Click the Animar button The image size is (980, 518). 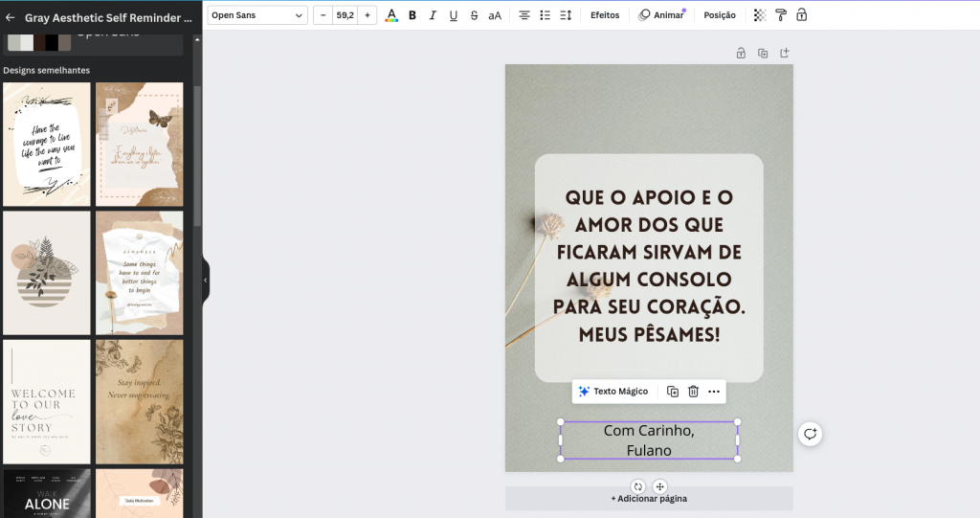(x=661, y=15)
